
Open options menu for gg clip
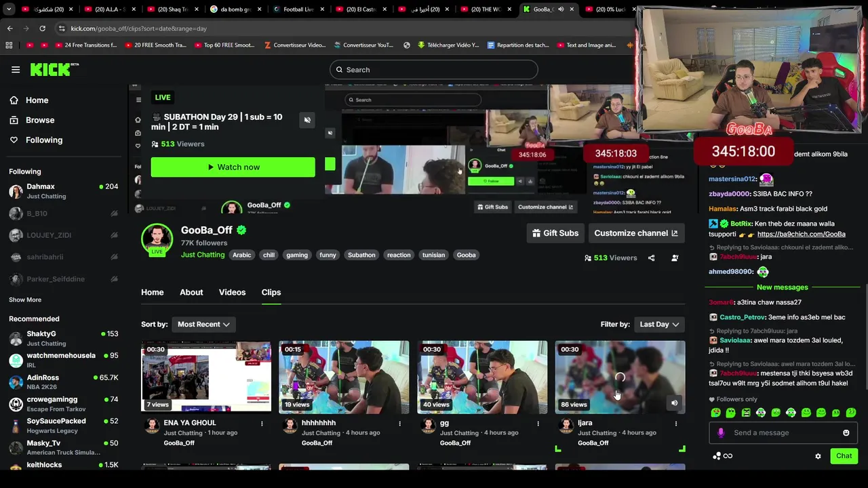pyautogui.click(x=538, y=424)
